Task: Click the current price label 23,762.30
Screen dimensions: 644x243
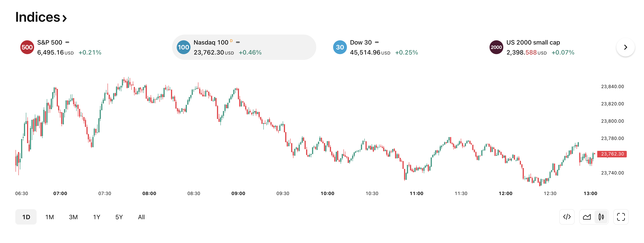Action: [x=612, y=154]
